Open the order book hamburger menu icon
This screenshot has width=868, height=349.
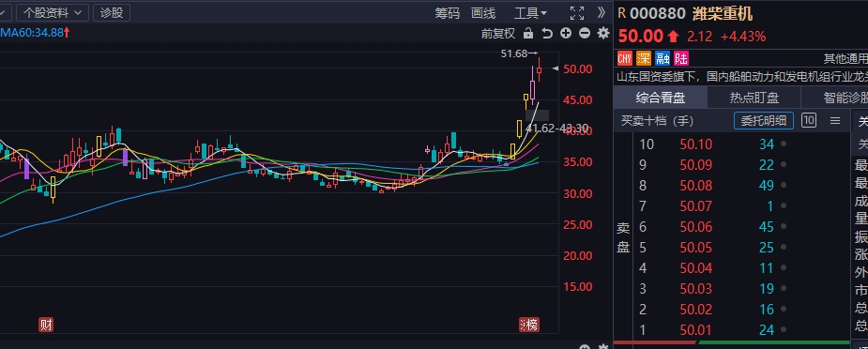click(835, 120)
